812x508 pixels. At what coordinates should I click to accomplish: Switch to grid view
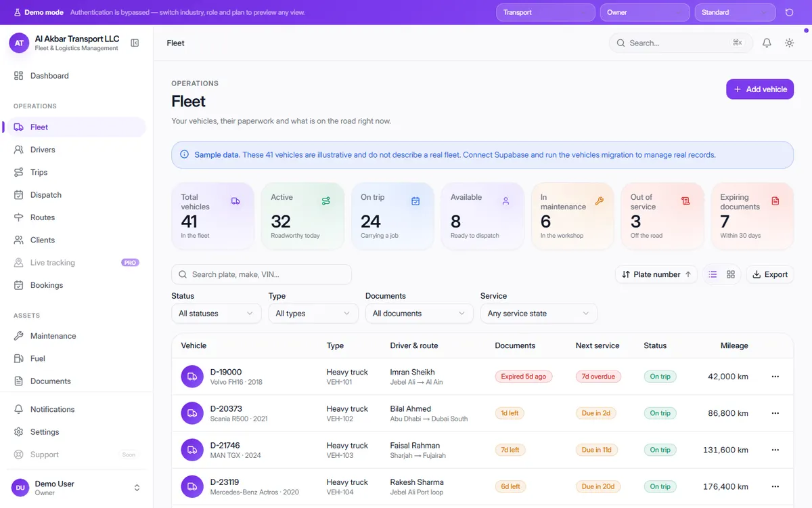point(731,274)
